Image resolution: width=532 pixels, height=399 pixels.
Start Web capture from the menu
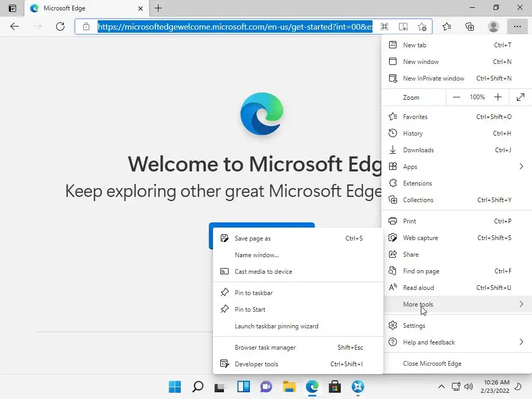tap(457, 238)
